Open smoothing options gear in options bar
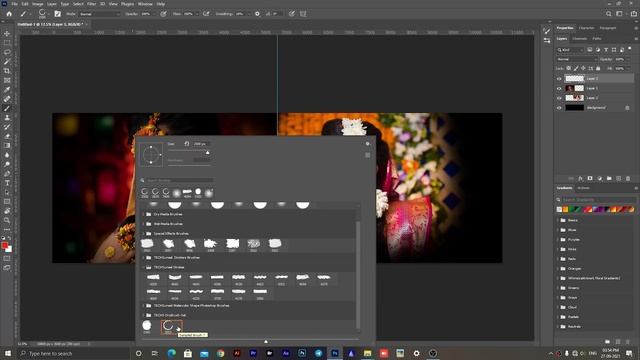 coord(257,14)
